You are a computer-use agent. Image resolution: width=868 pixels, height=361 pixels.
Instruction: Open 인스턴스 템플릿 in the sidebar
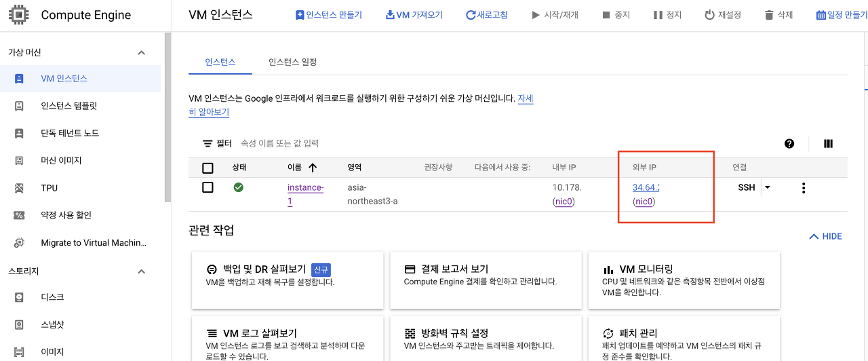point(81,106)
